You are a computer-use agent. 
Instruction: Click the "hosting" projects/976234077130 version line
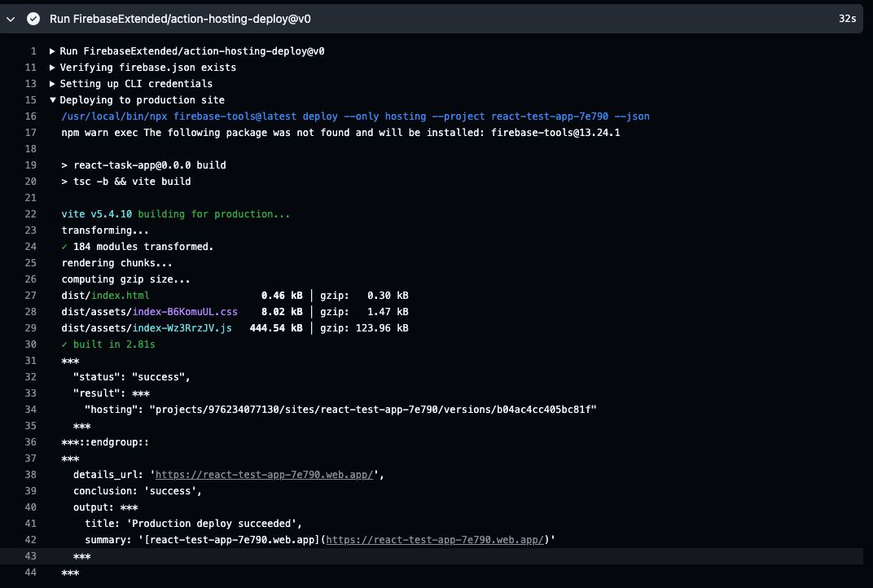pyautogui.click(x=340, y=410)
